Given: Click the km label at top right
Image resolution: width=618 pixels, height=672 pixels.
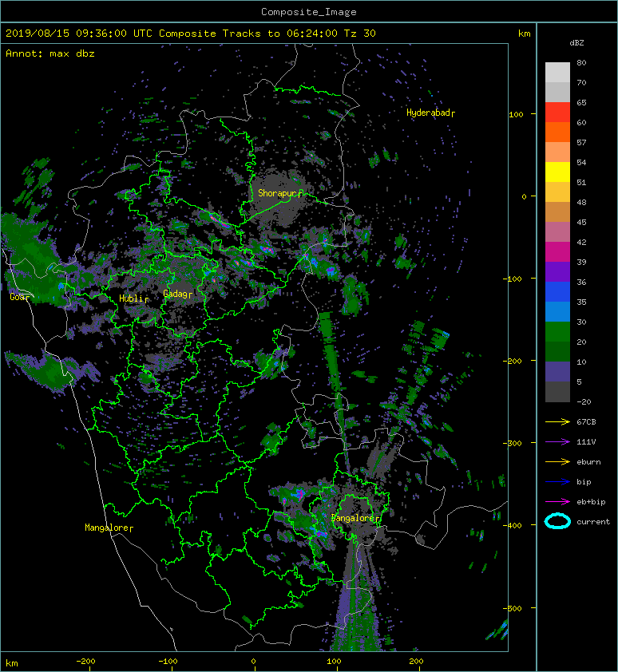Looking at the screenshot, I should 524,34.
